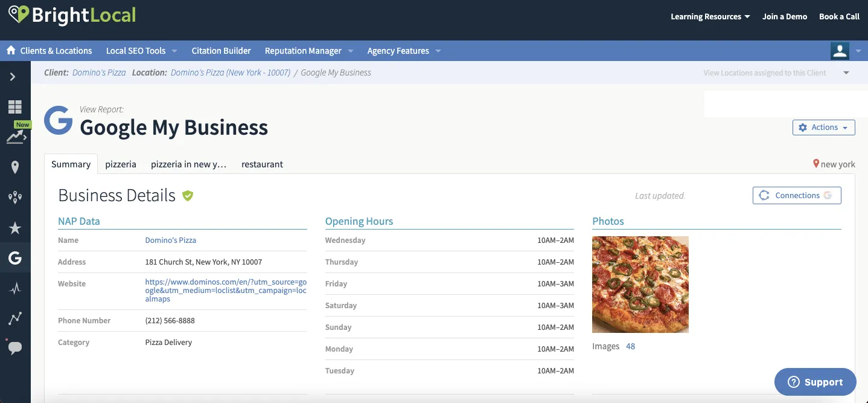Open the 48 images count link
The image size is (868, 403).
tap(630, 346)
